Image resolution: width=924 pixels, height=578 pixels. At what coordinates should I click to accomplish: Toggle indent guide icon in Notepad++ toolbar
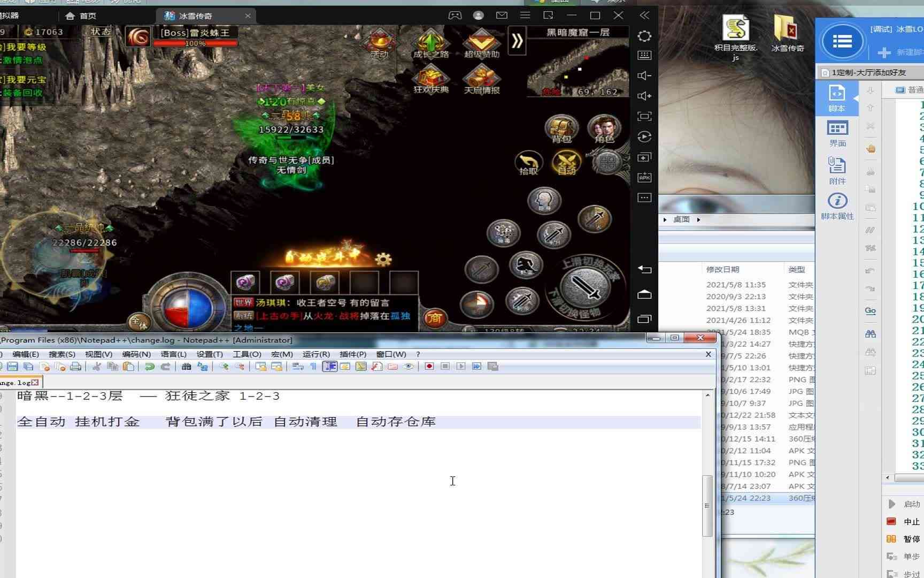coord(329,367)
